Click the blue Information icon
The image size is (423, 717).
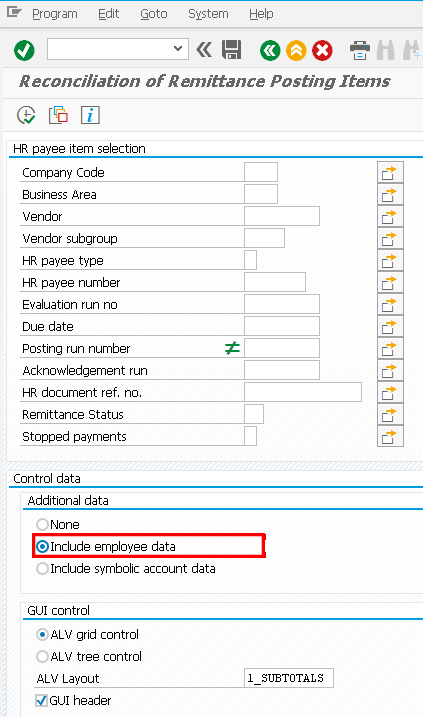pos(90,115)
